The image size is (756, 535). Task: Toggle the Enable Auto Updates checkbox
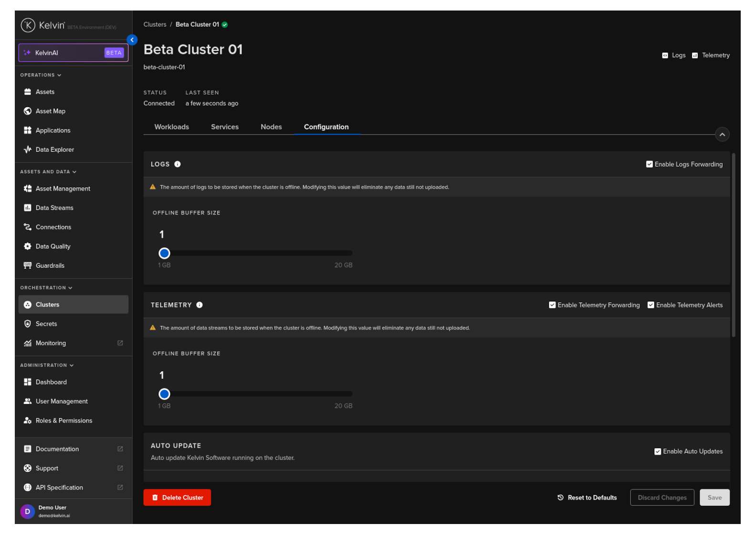[658, 451]
